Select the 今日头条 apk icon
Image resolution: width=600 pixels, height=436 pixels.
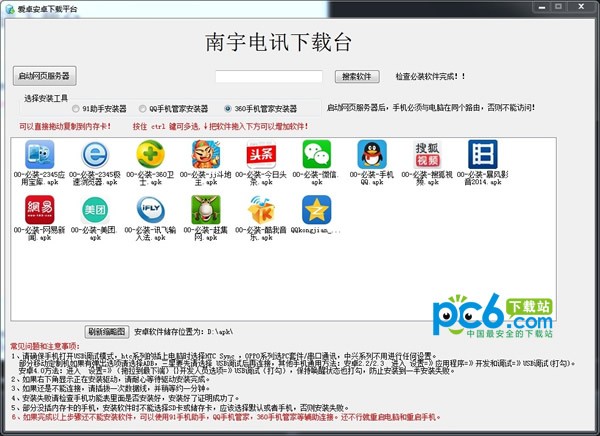coord(261,154)
